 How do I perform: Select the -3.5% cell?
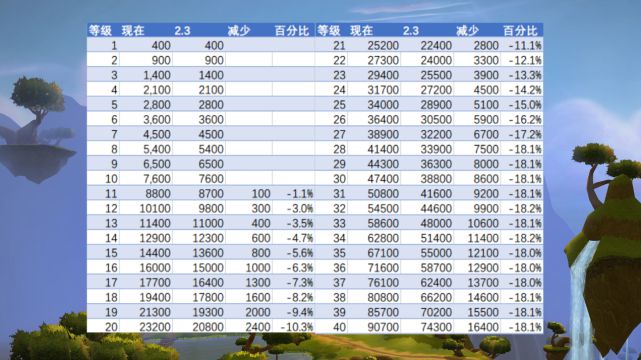pos(300,223)
